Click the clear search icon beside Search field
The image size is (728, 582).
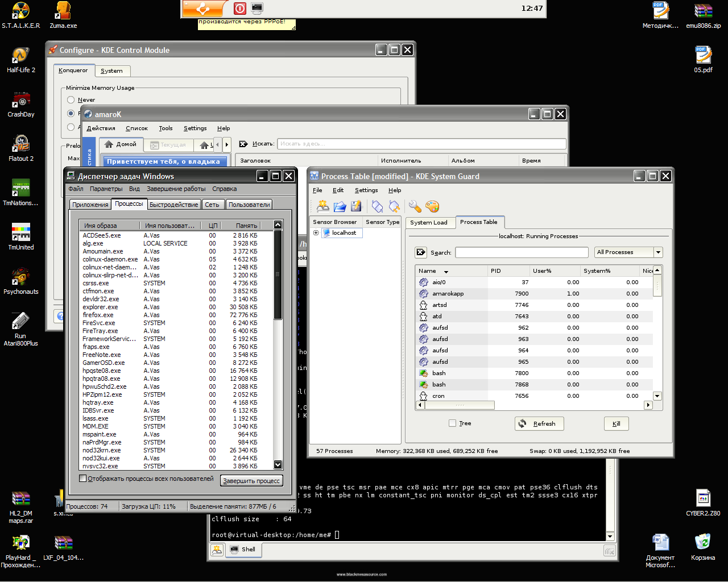tap(421, 252)
